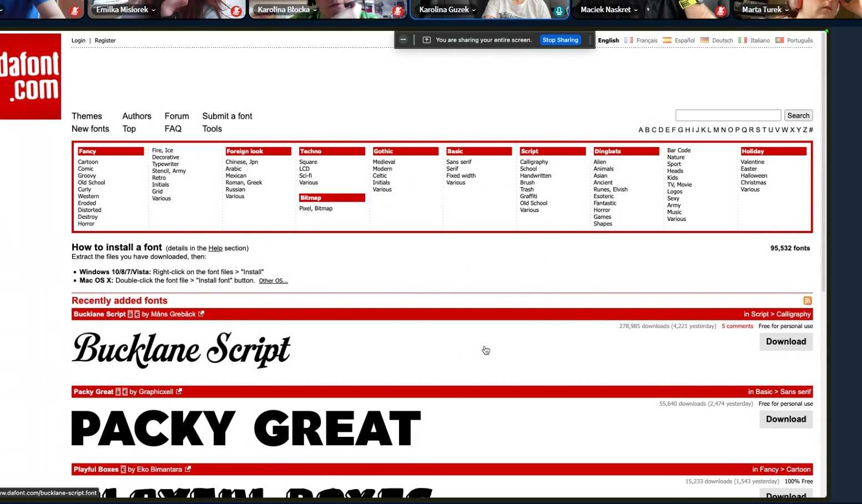Open the sharing bar more options handle
The width and height of the screenshot is (862, 504).
tap(590, 40)
